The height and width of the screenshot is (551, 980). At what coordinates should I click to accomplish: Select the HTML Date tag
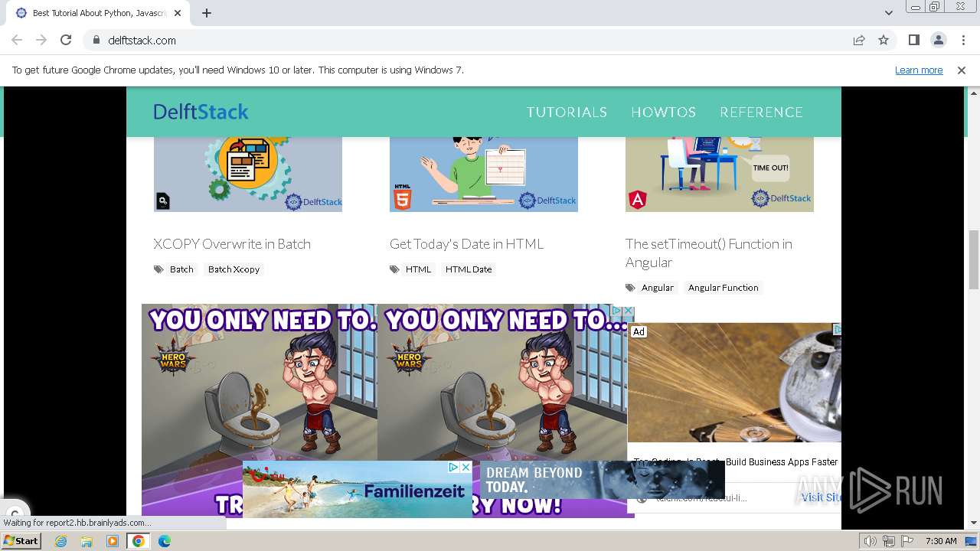tap(469, 269)
